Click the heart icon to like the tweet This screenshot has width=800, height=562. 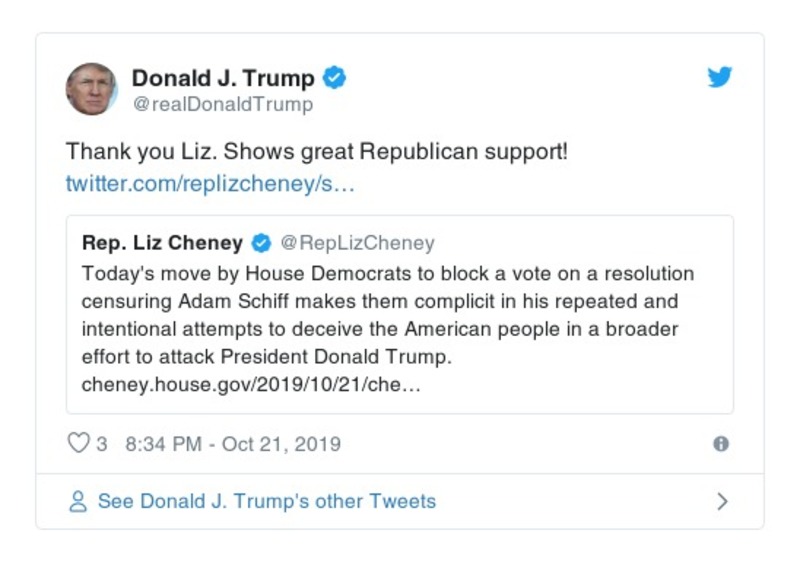[78, 443]
